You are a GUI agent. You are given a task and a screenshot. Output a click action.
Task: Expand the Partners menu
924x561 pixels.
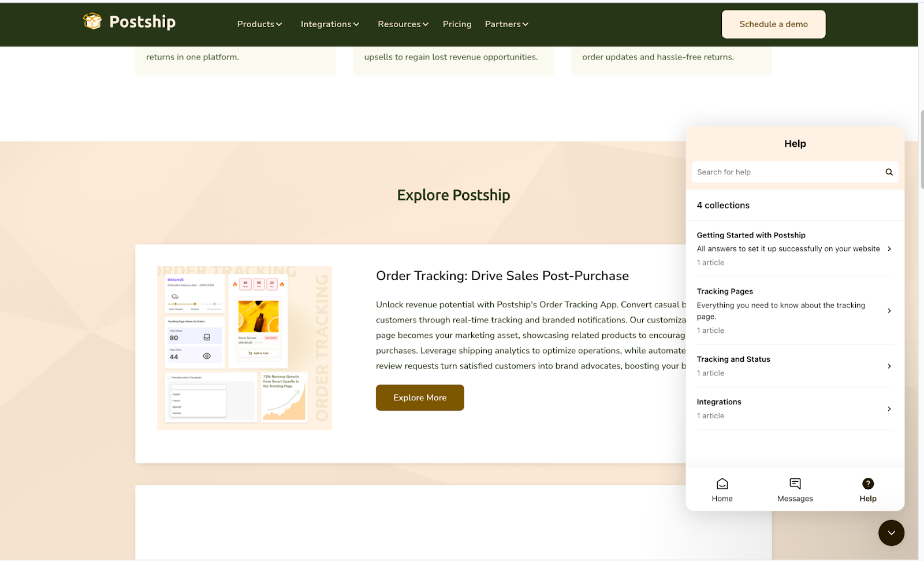coord(506,24)
